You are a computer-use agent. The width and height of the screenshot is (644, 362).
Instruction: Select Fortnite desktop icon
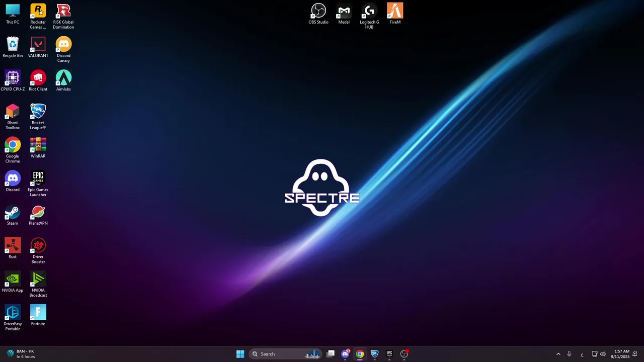(38, 316)
